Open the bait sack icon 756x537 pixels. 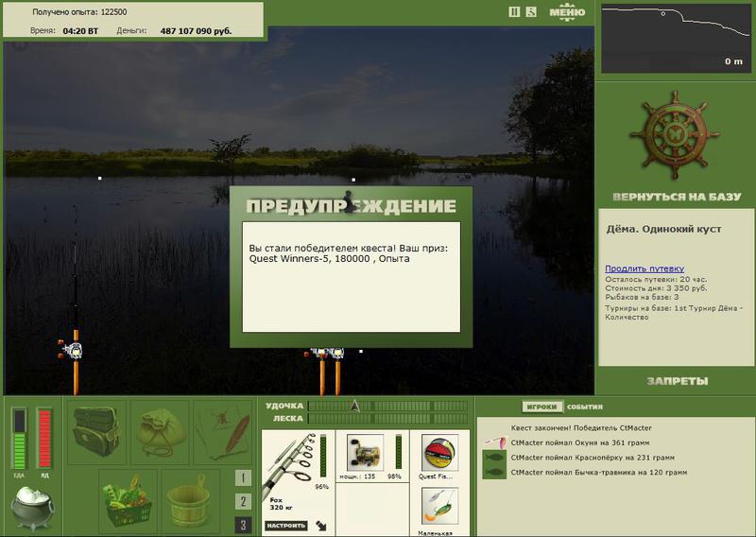tap(160, 431)
